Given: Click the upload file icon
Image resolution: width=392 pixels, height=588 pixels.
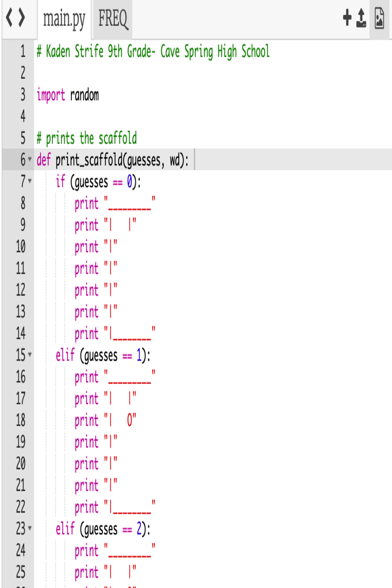Looking at the screenshot, I should point(362,18).
